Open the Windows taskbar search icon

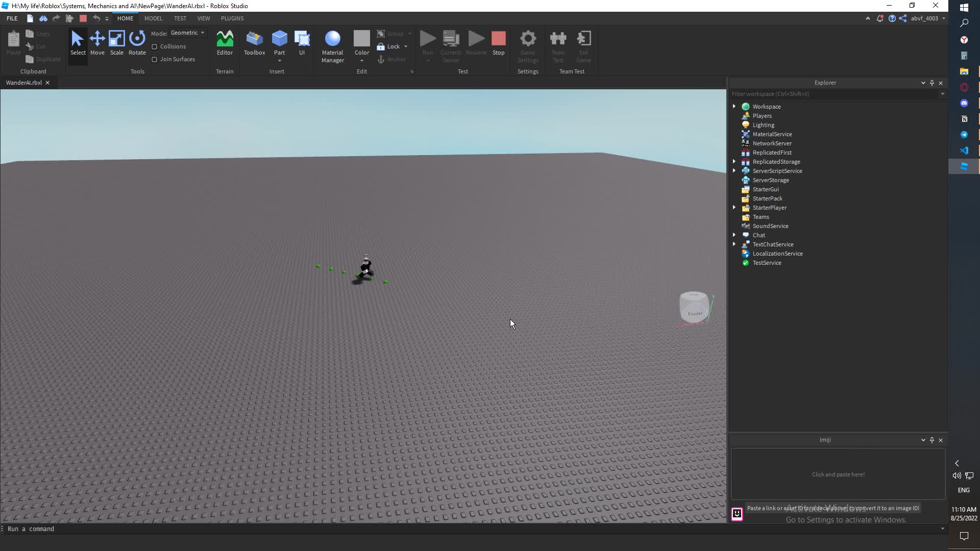(x=964, y=23)
